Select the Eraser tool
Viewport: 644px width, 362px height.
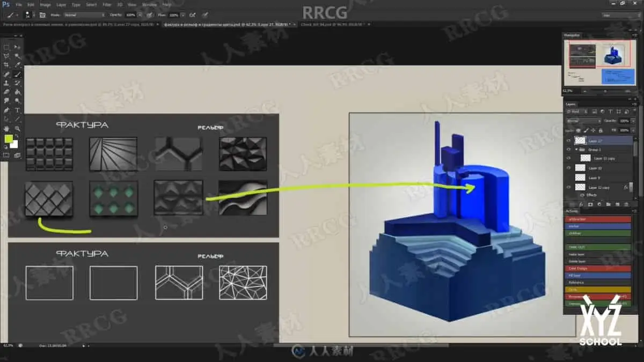coord(6,92)
